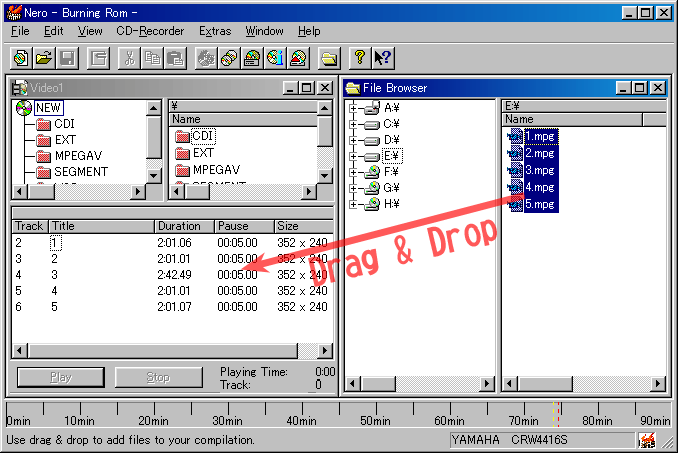Click the yellow question mark Help icon
The height and width of the screenshot is (453, 678).
(x=360, y=58)
